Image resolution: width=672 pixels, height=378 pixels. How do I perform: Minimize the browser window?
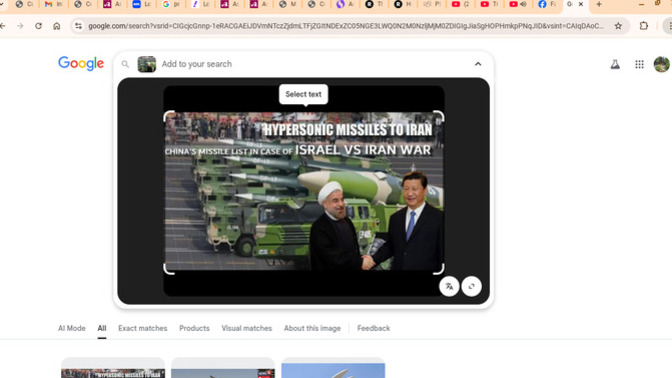(641, 4)
